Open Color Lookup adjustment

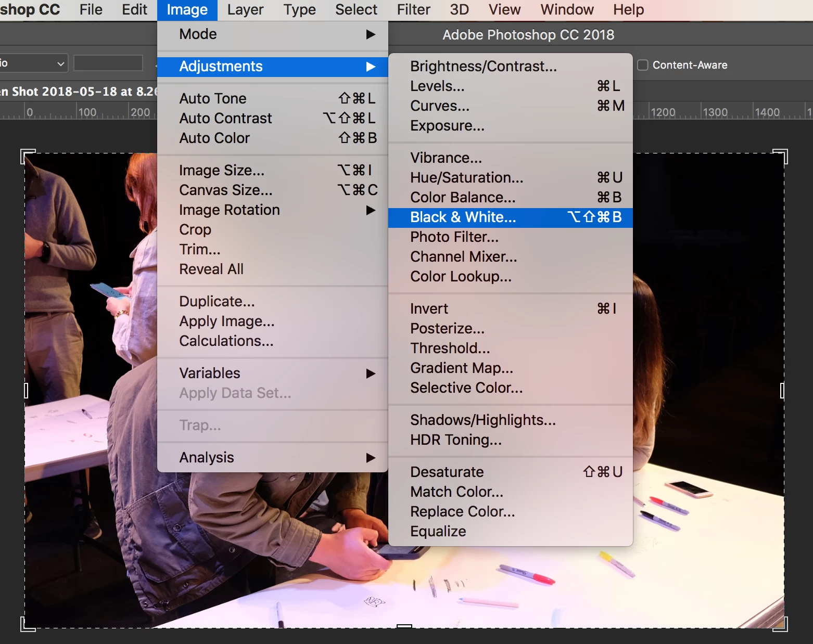click(x=511, y=277)
